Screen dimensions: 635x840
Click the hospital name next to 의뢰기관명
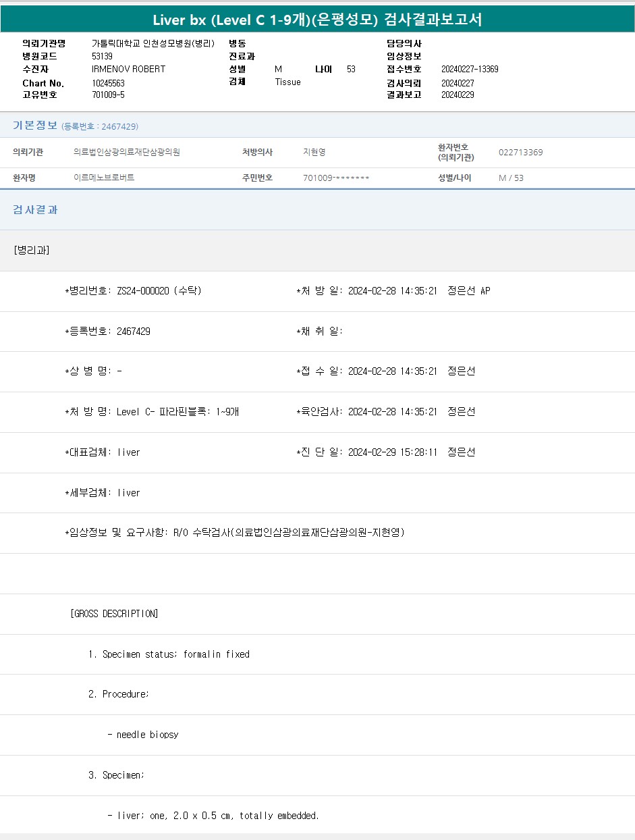click(x=153, y=43)
